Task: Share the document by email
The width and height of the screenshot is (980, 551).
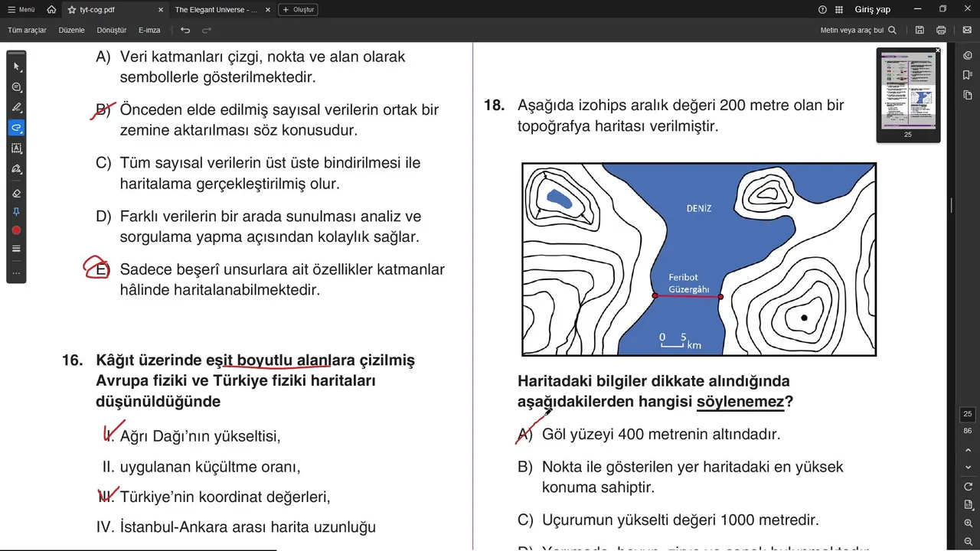Action: (x=966, y=31)
